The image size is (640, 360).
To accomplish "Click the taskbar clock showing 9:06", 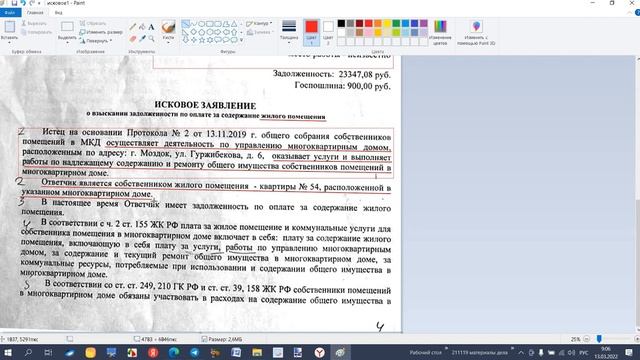I will [x=606, y=352].
